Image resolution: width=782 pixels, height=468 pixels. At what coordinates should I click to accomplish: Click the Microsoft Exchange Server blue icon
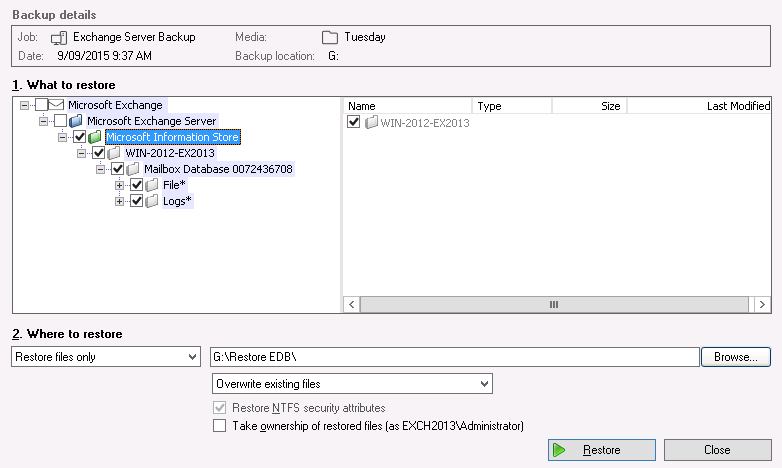click(x=75, y=121)
